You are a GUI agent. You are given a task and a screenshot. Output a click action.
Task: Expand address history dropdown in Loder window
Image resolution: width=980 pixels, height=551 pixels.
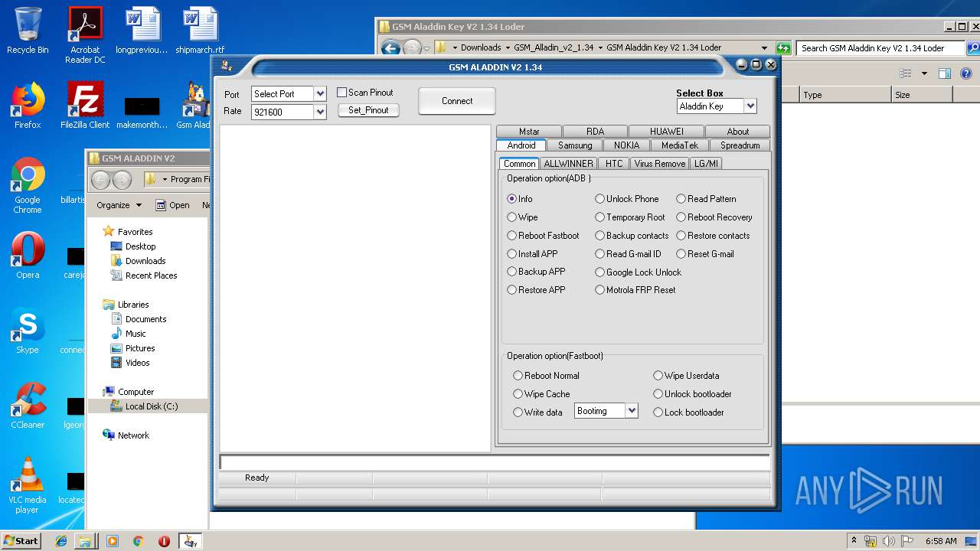coord(764,47)
